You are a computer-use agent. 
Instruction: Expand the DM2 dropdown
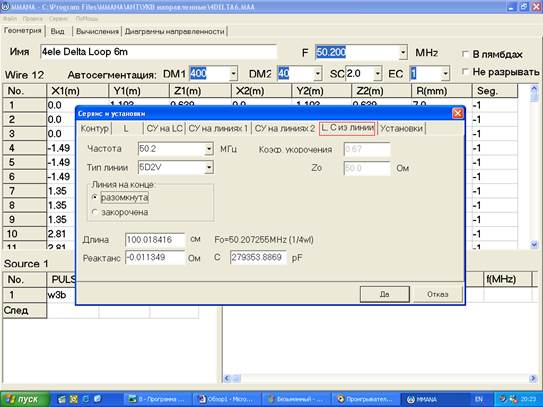click(318, 74)
